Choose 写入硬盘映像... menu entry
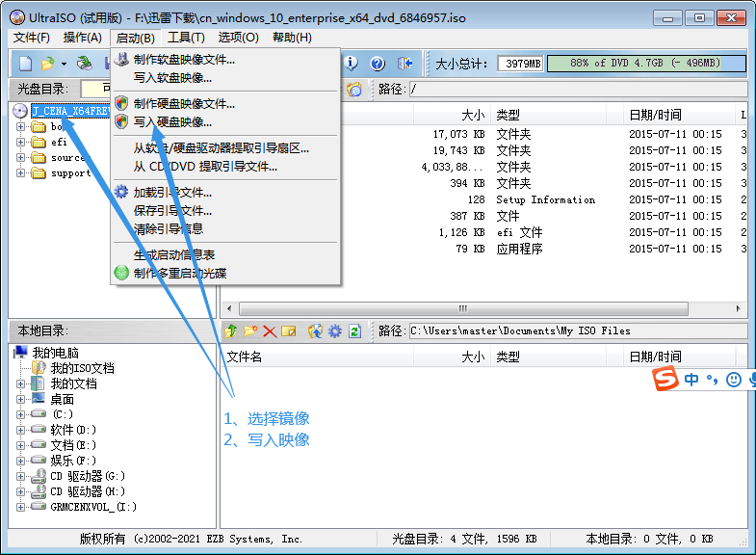The height and width of the screenshot is (555, 756). tap(225, 122)
